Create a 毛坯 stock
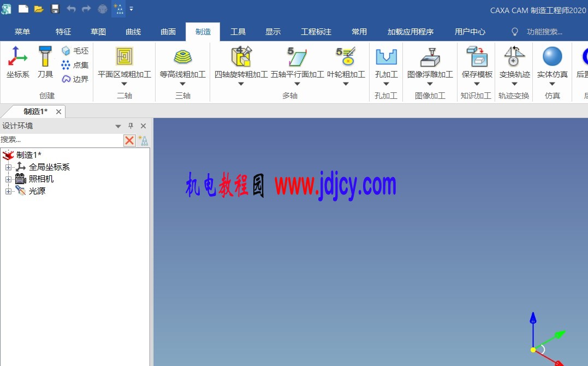Image resolution: width=588 pixels, height=366 pixels. (x=75, y=51)
